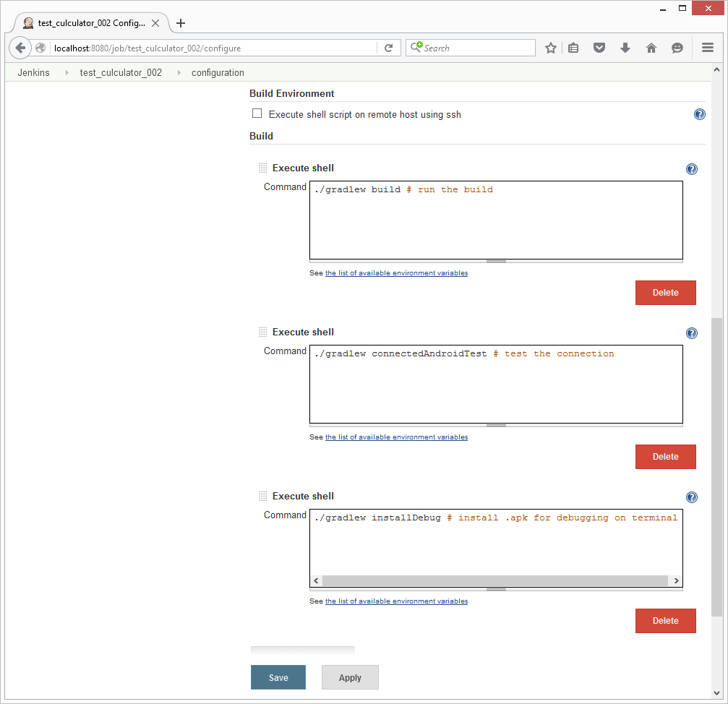Reload the Jenkins configure page
The image size is (728, 704).
389,48
